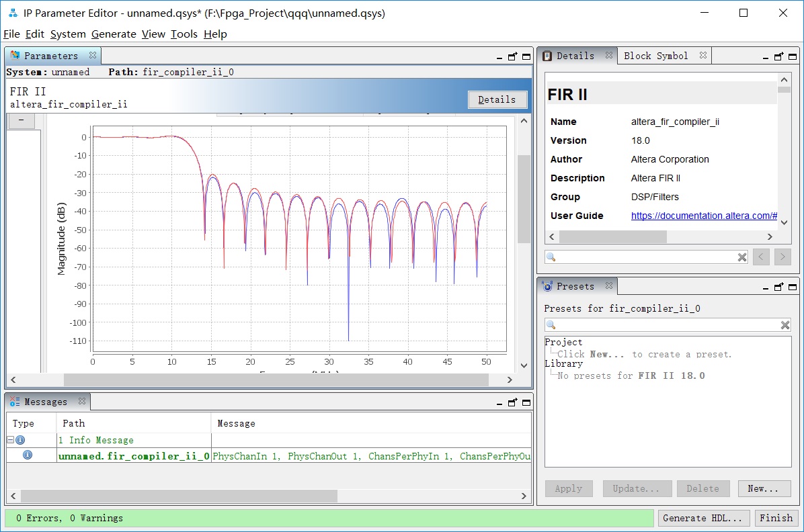Click Generate HDL button
The height and width of the screenshot is (532, 804).
click(703, 518)
